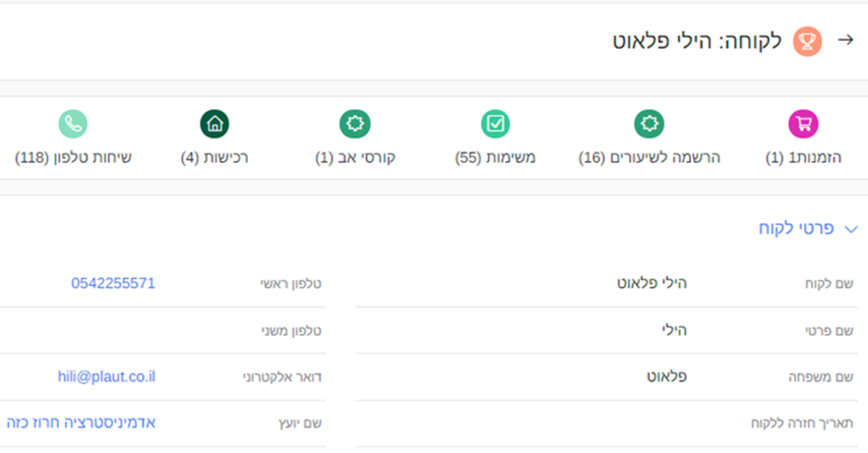Click the שם פרטי value הילי
This screenshot has width=868, height=453.
point(675,330)
